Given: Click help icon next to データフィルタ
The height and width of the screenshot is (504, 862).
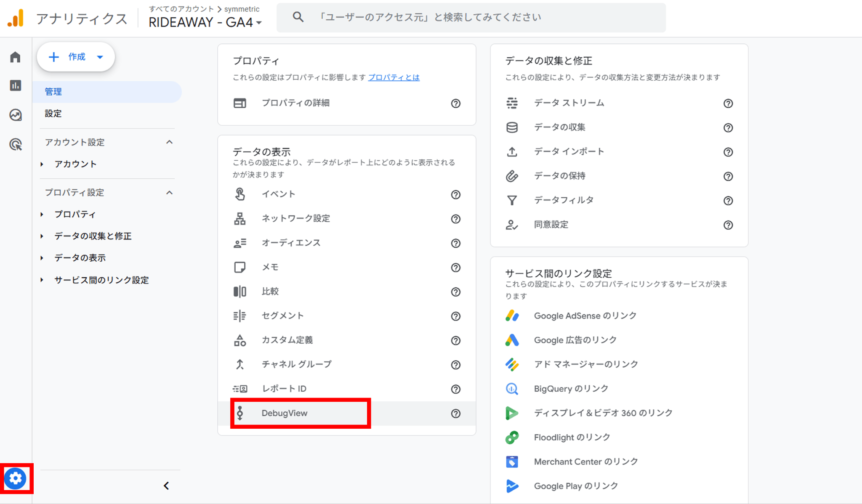Looking at the screenshot, I should (x=728, y=201).
